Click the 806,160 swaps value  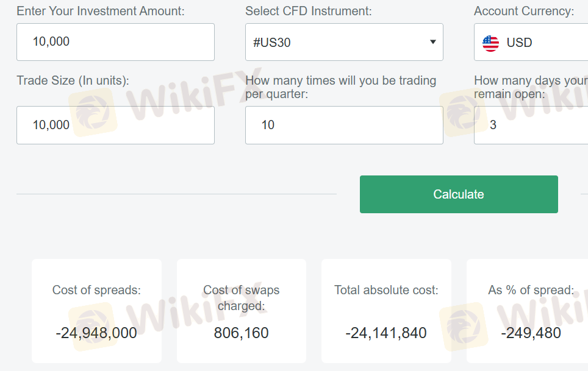[241, 333]
